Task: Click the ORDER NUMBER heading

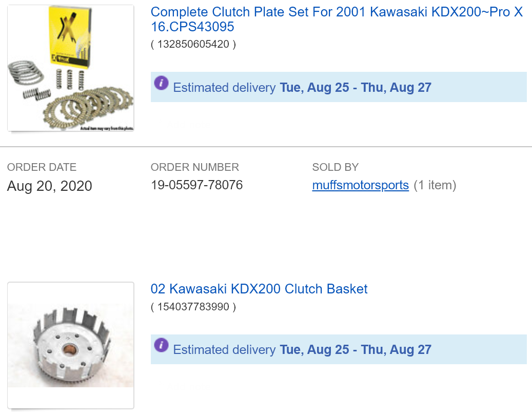Action: (194, 167)
